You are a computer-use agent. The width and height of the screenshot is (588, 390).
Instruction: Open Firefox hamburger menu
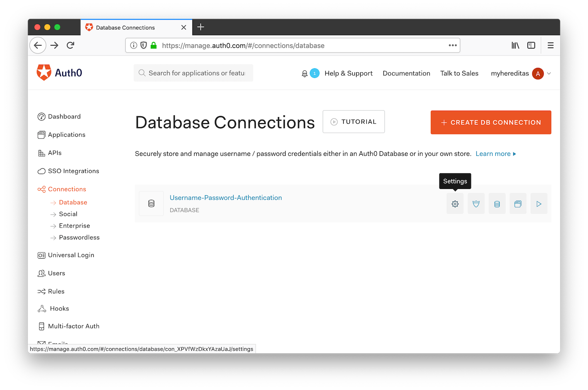tap(551, 45)
